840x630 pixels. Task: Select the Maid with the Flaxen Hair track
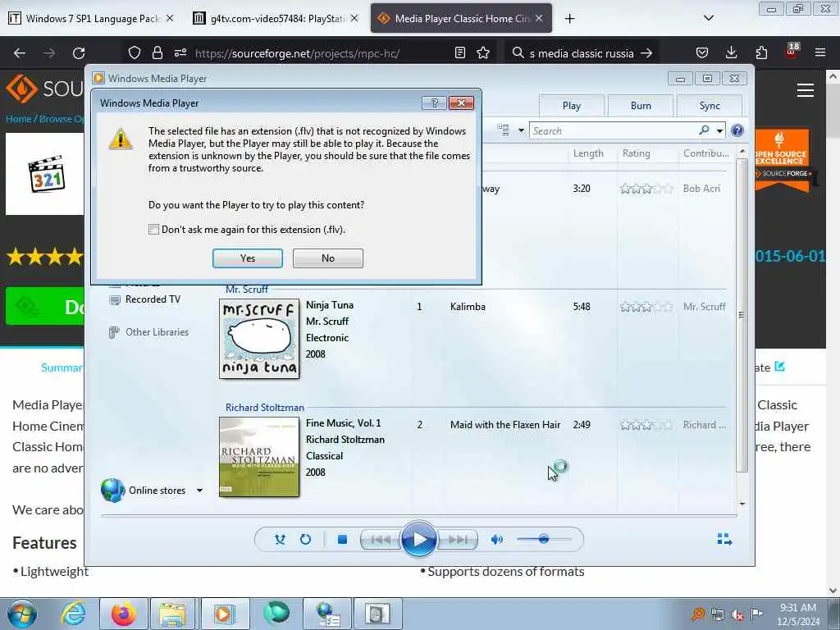point(505,425)
